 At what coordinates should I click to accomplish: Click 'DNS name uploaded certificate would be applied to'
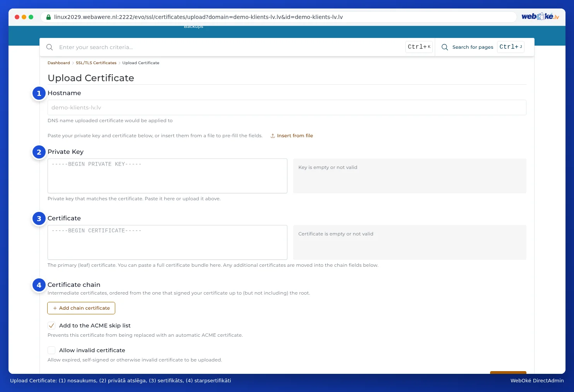(x=110, y=121)
